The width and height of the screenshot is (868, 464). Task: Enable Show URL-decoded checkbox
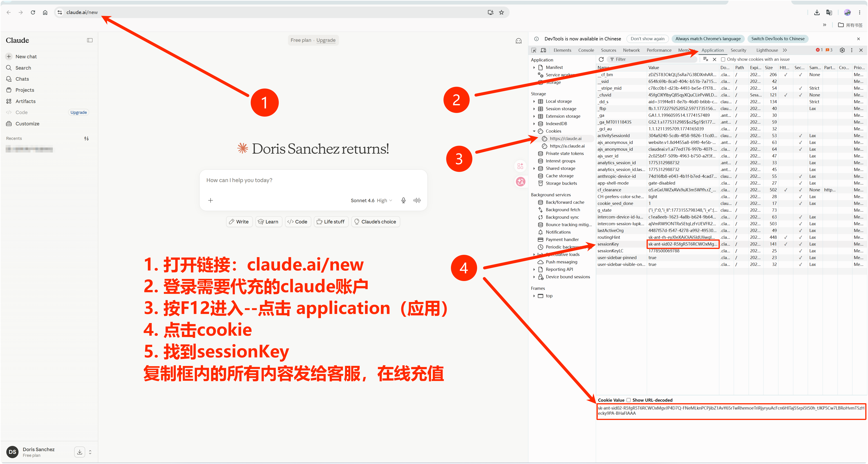(628, 400)
